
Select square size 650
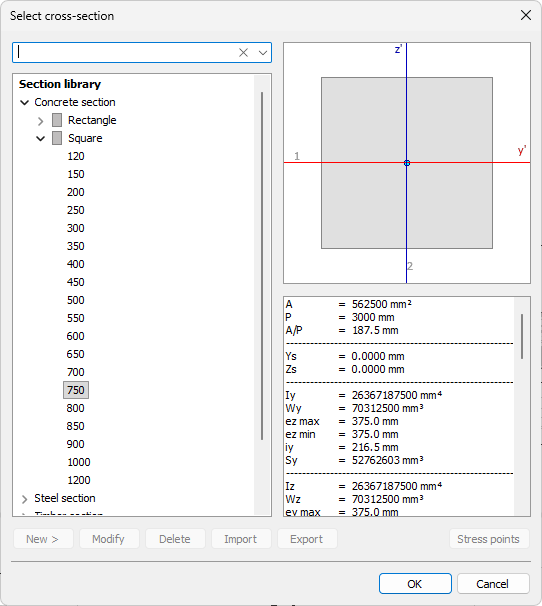point(76,354)
